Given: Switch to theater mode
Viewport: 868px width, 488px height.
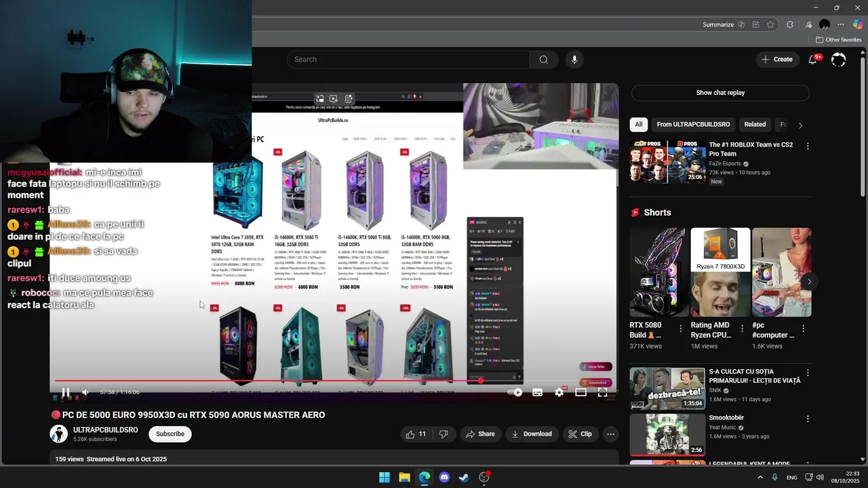Looking at the screenshot, I should click(x=580, y=392).
